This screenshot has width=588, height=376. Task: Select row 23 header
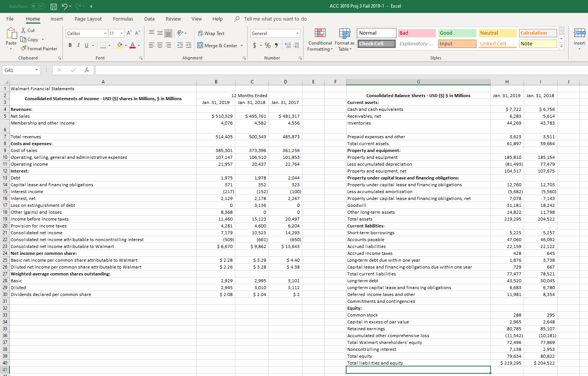[x=5, y=246]
